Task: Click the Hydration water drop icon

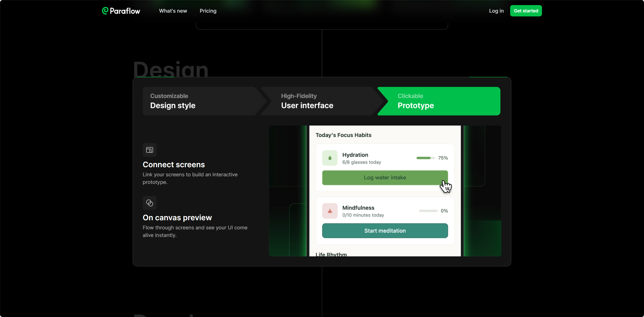Action: tap(330, 158)
